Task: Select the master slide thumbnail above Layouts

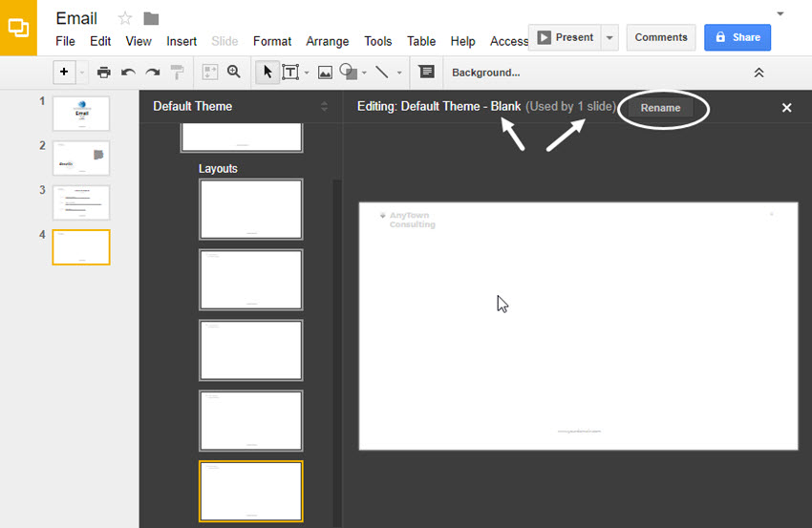Action: 242,137
